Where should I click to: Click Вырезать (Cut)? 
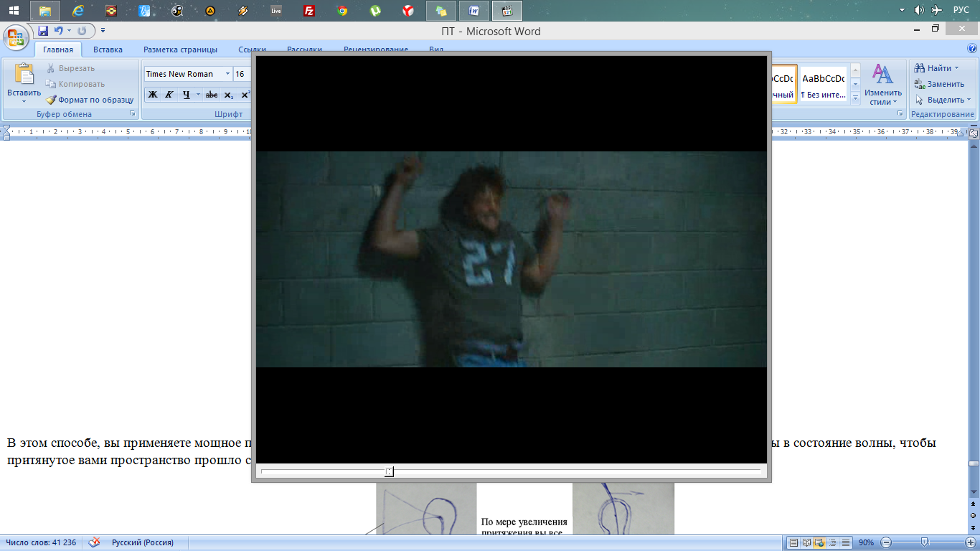click(x=70, y=68)
